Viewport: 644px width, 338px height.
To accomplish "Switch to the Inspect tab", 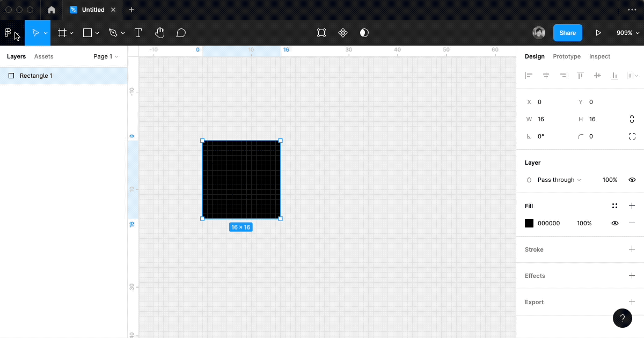I will [x=599, y=56].
